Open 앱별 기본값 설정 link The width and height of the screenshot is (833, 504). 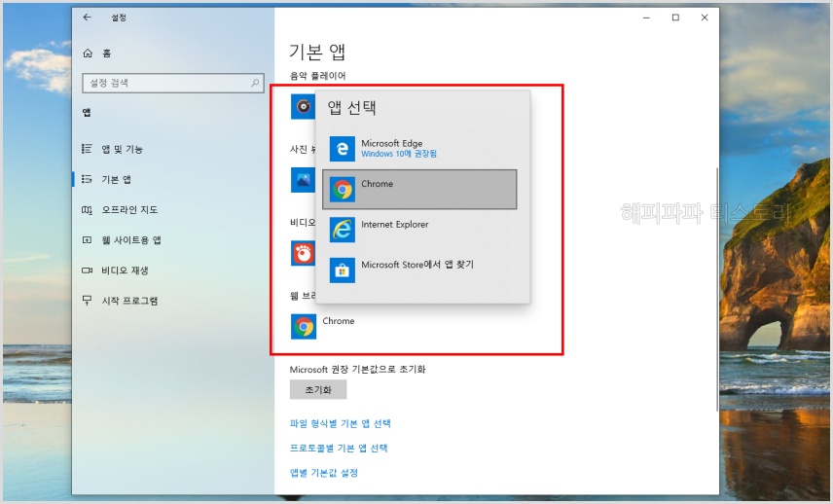pyautogui.click(x=323, y=473)
